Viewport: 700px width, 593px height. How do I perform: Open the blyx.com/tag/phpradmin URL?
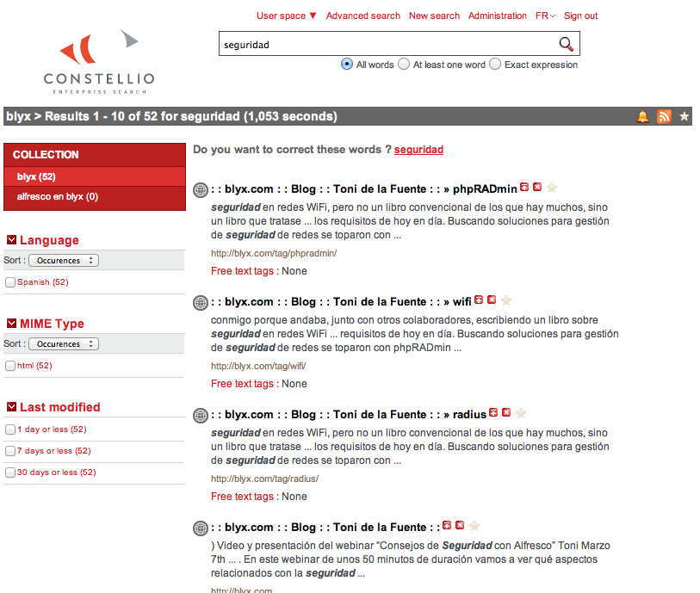coord(274,253)
